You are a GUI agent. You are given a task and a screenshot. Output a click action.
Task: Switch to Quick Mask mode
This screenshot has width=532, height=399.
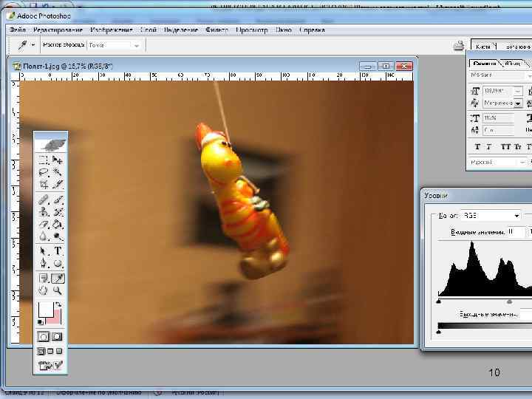coord(57,337)
